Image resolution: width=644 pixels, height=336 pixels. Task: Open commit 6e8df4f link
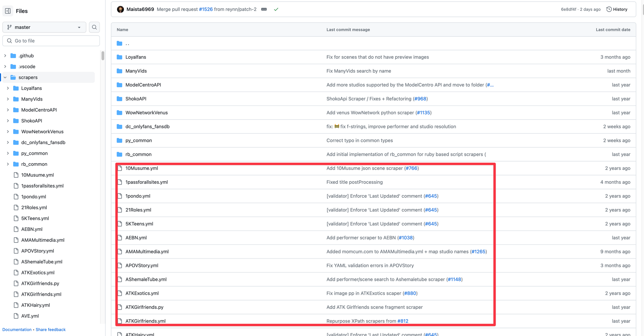pos(569,9)
